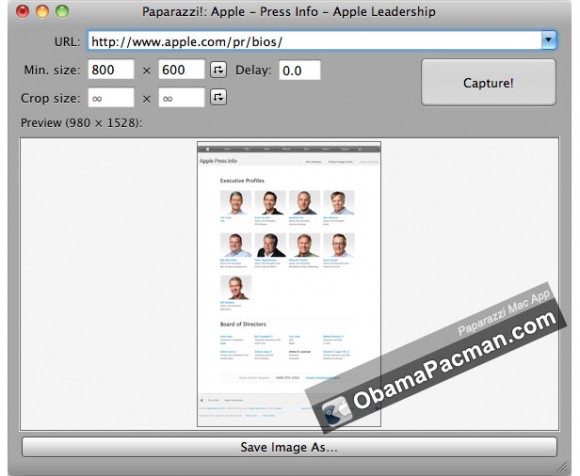Click the Delay field showing 0.0
The height and width of the screenshot is (476, 580).
(300, 70)
